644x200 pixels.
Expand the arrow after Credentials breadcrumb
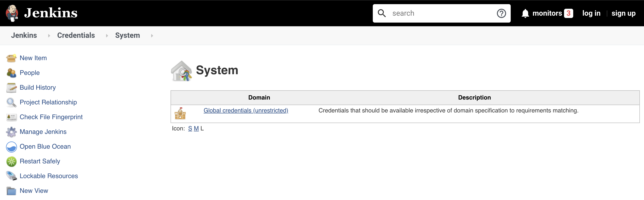point(107,35)
